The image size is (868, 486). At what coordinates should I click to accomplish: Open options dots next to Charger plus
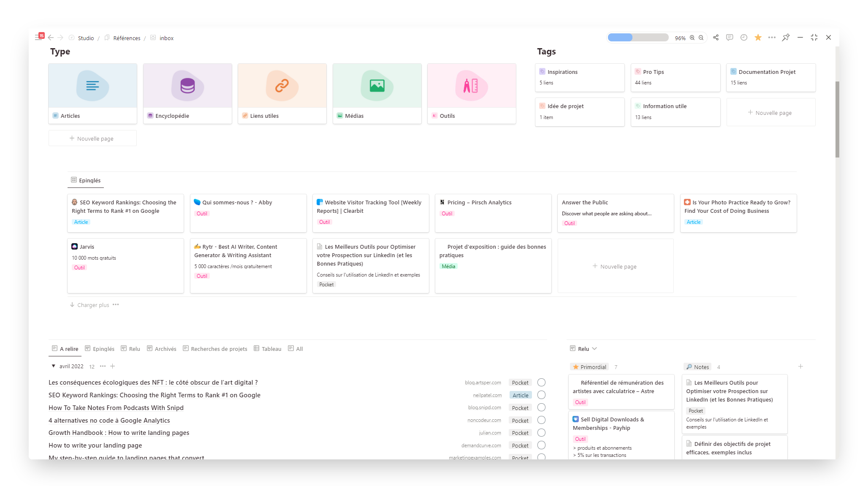click(116, 304)
